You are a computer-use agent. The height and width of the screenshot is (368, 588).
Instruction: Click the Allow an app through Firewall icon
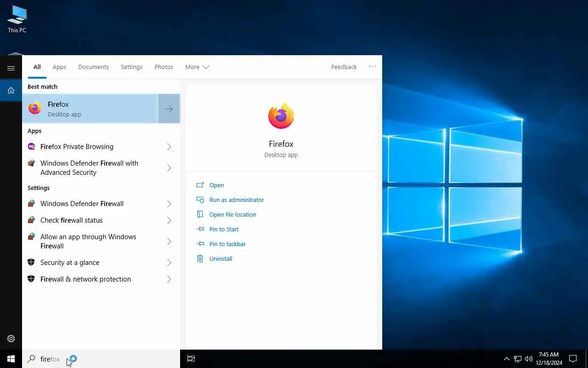pos(31,236)
